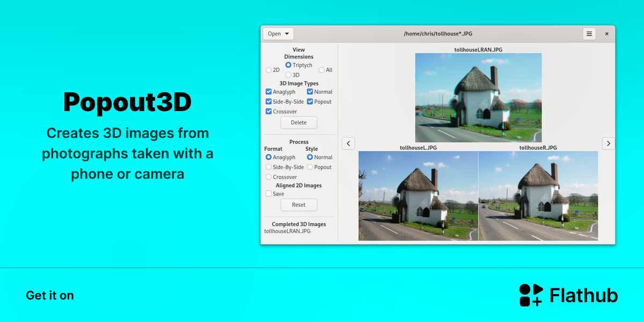Close the Popout3D window
Image resolution: width=644 pixels, height=322 pixels.
[x=607, y=34]
